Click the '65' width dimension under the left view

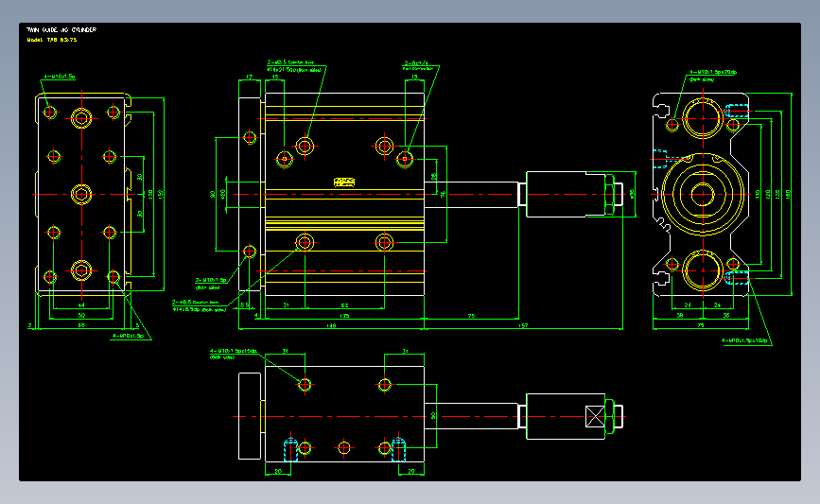point(81,325)
